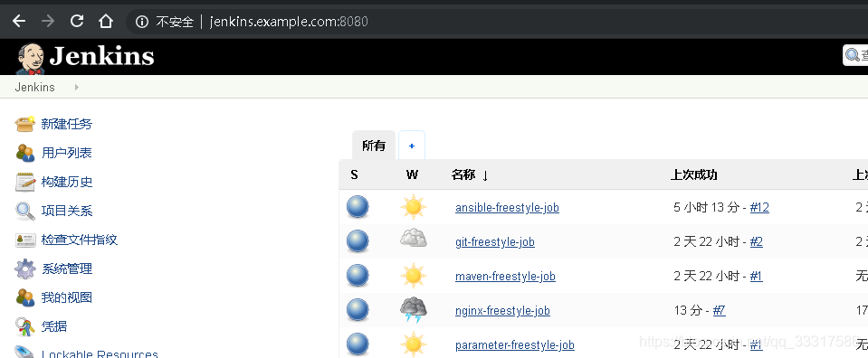Open ansible-freestyle-job project
The width and height of the screenshot is (868, 358).
(x=507, y=208)
